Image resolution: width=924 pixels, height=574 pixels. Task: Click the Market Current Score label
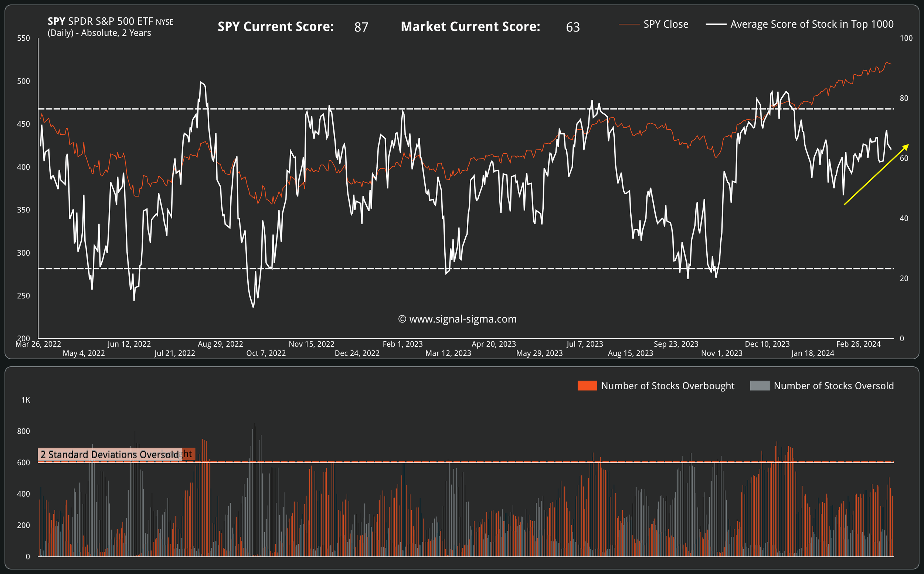pyautogui.click(x=471, y=27)
